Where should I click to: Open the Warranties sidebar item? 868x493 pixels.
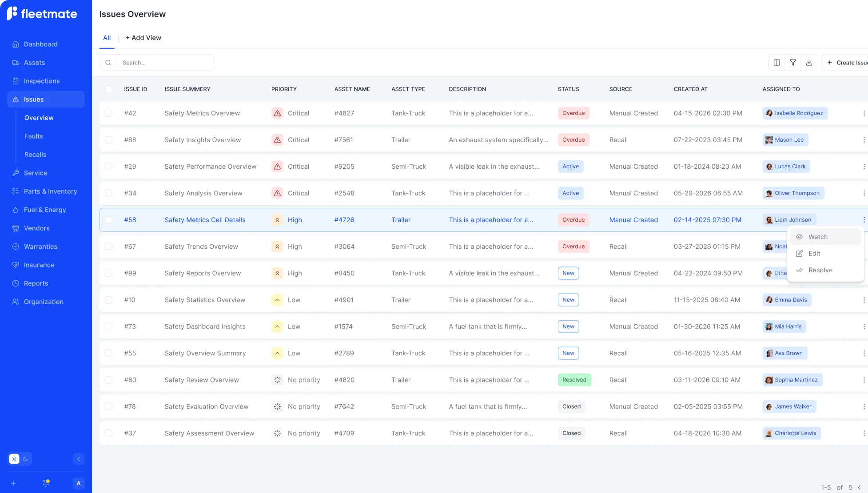[x=40, y=246]
